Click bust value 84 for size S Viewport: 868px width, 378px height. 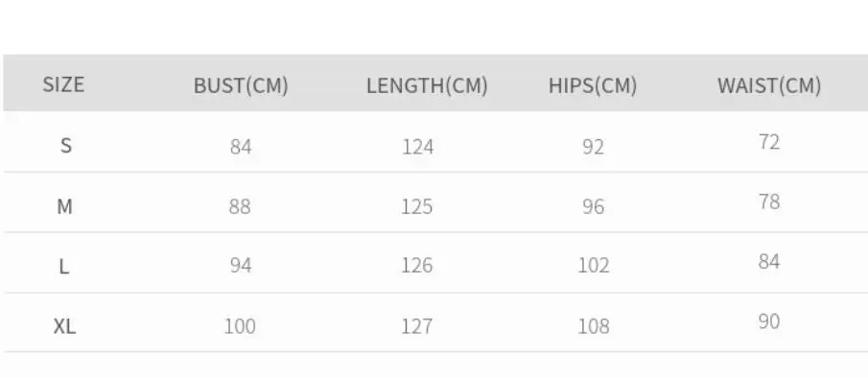[241, 147]
